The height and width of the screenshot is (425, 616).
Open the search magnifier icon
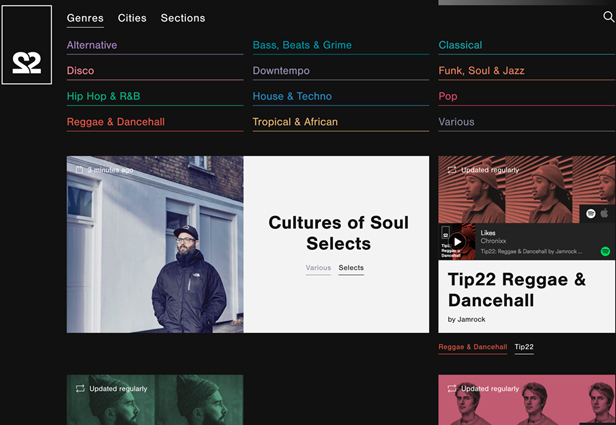tap(609, 17)
